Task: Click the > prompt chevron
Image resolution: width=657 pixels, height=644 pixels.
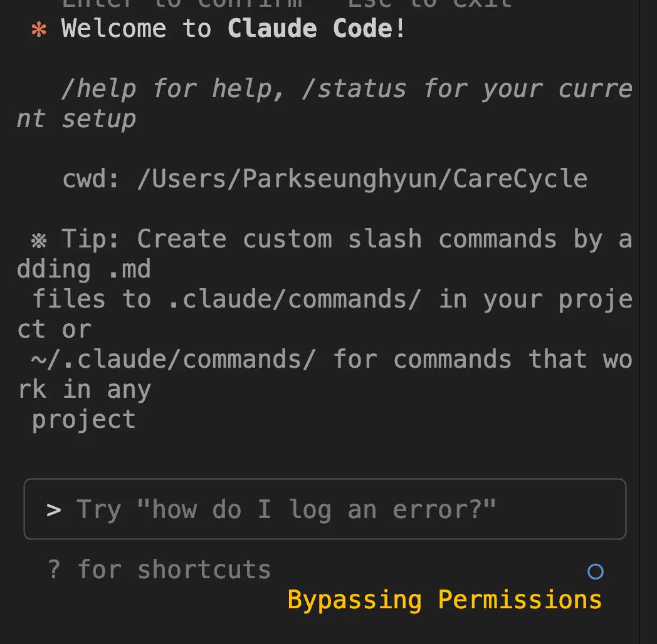Action: [x=54, y=510]
